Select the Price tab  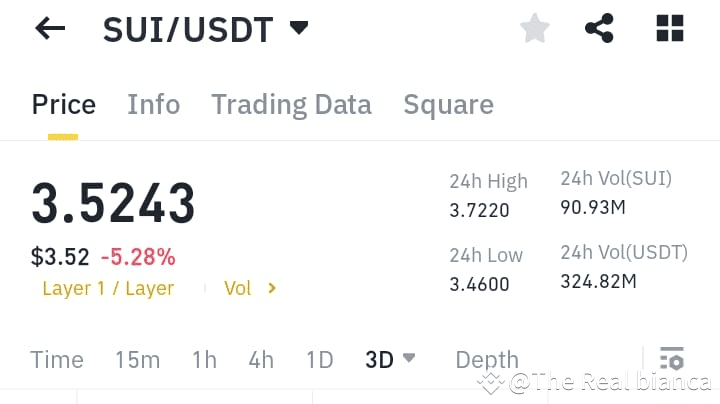click(x=64, y=104)
